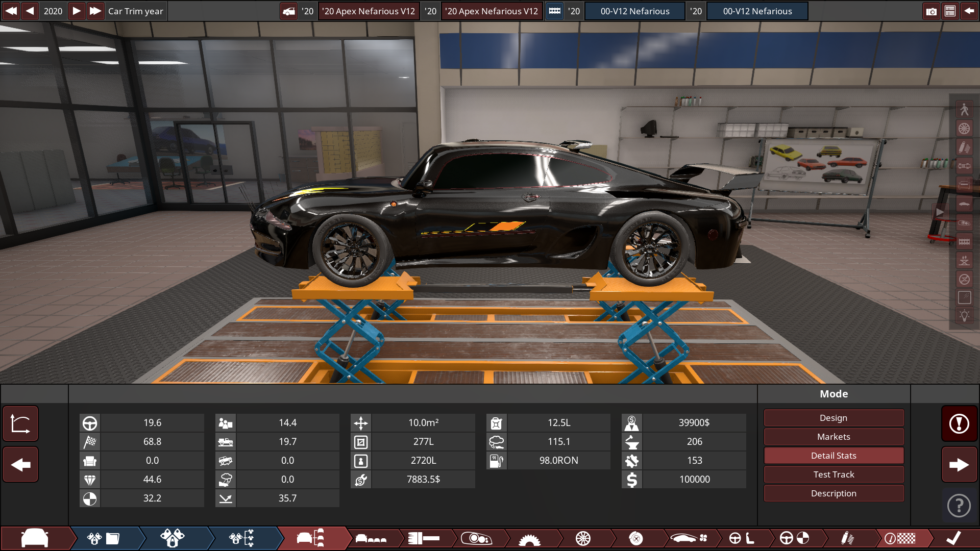Open car model '20 Apex Nefarious V12 selector
The image size is (980, 551).
pos(369,11)
